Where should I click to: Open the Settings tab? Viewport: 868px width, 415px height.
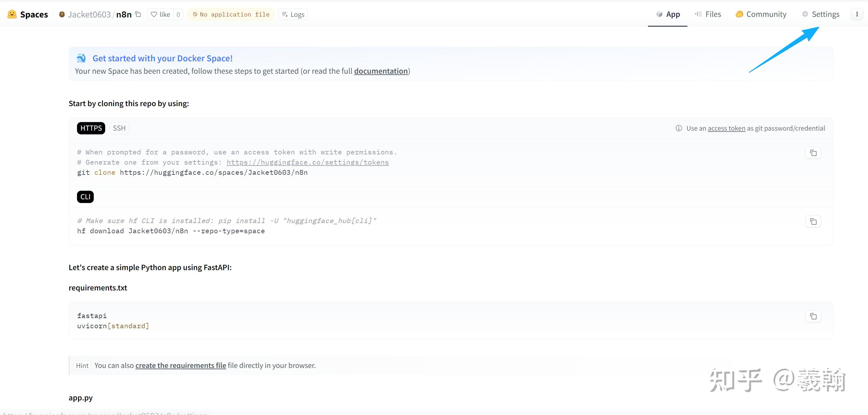tap(821, 14)
